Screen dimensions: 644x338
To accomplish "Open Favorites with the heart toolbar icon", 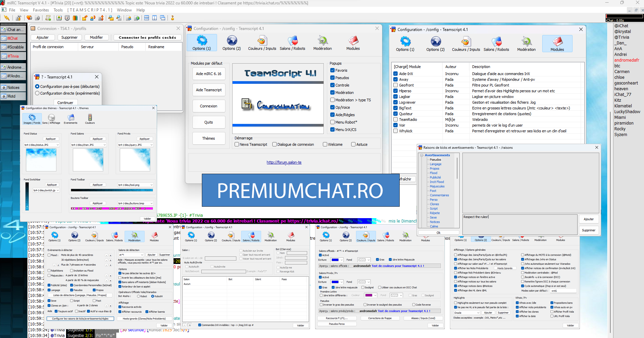I will click(x=29, y=18).
